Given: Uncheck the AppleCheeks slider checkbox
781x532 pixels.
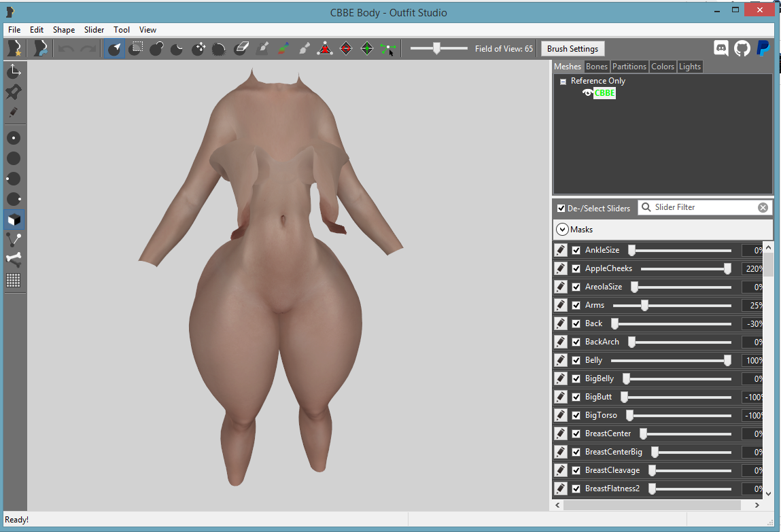Looking at the screenshot, I should [x=576, y=269].
